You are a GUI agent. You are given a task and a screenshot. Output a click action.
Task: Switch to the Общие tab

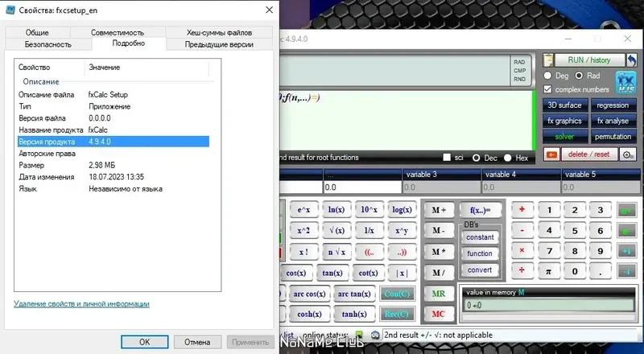tap(37, 32)
